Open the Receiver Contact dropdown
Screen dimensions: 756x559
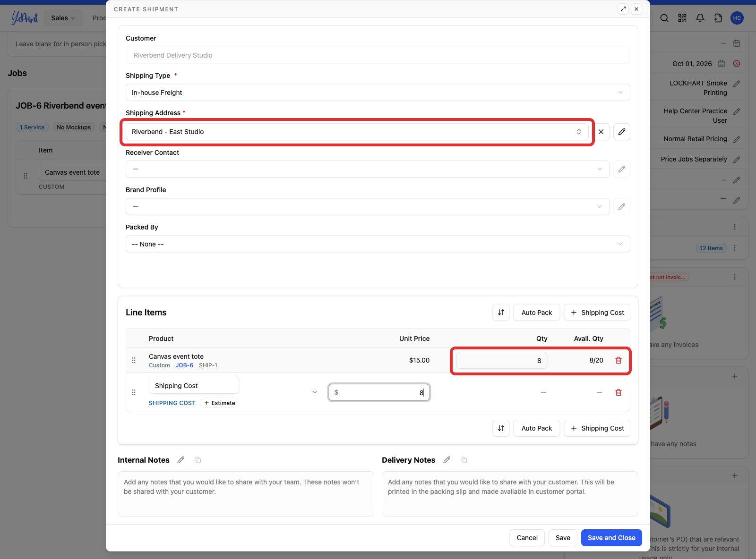pyautogui.click(x=368, y=169)
